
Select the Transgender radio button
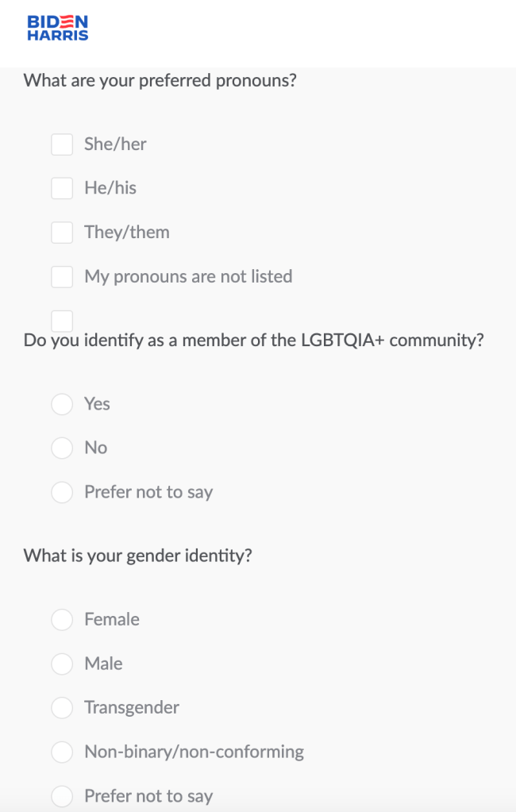[62, 708]
